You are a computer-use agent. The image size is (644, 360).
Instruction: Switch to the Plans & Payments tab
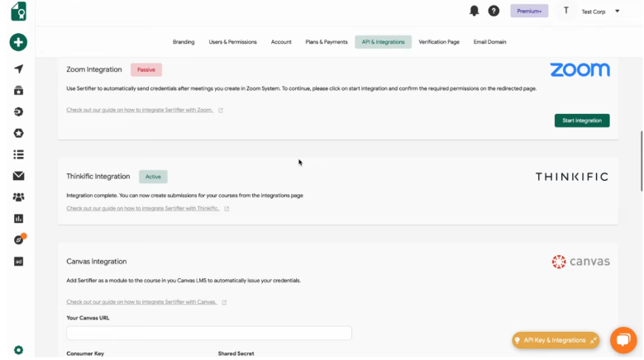(x=326, y=42)
